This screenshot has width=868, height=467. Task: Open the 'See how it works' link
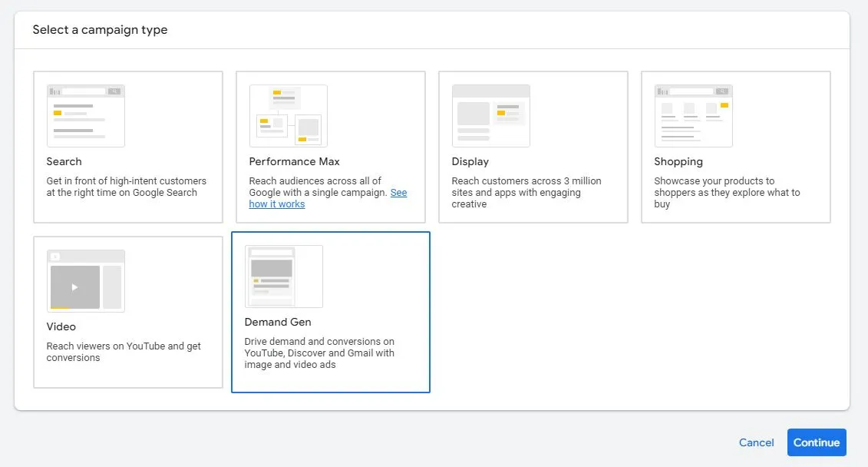[x=277, y=204]
